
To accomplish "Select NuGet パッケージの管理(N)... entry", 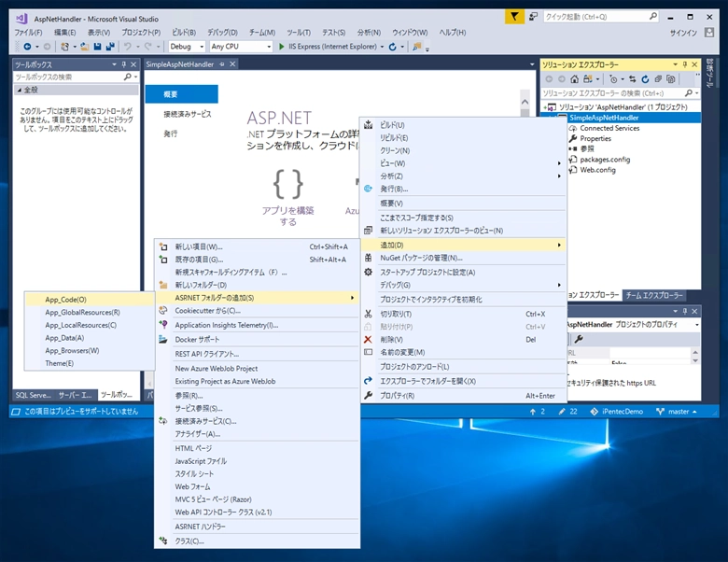I will coord(463,258).
